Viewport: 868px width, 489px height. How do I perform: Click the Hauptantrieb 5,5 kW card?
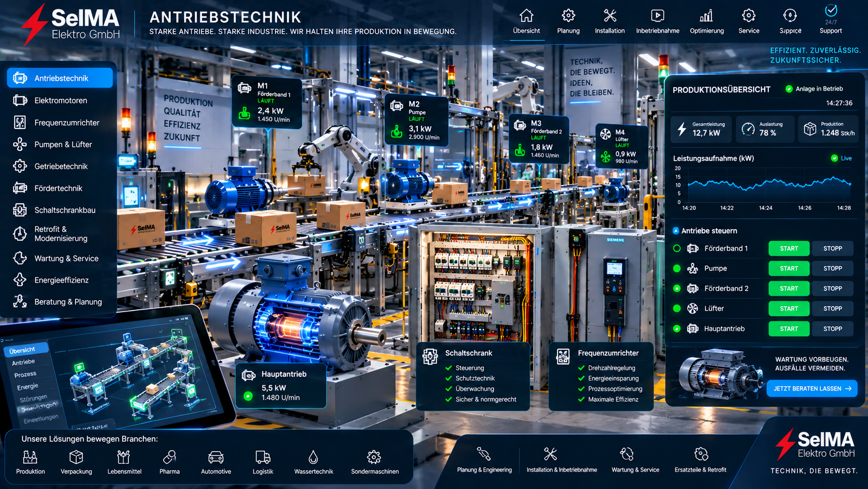click(281, 386)
